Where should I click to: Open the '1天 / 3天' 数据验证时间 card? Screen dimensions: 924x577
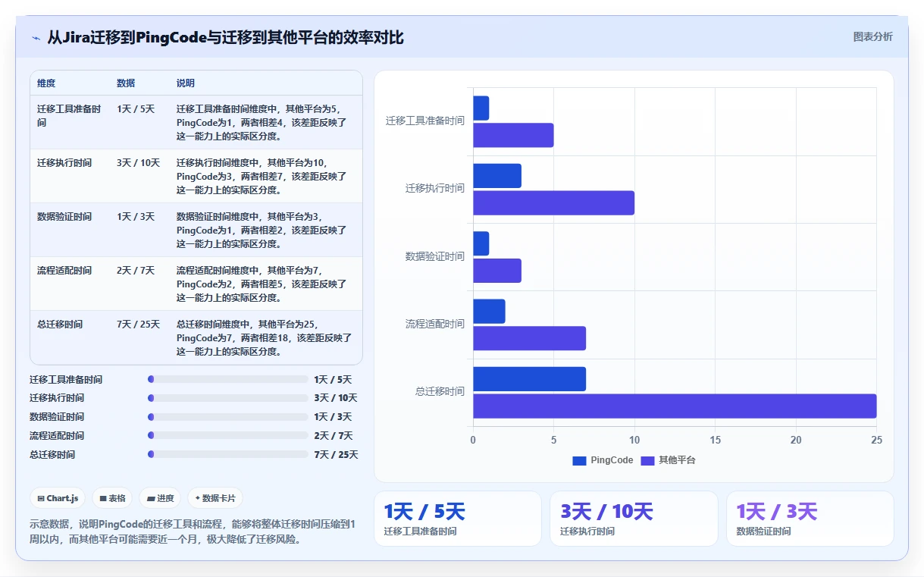point(810,519)
